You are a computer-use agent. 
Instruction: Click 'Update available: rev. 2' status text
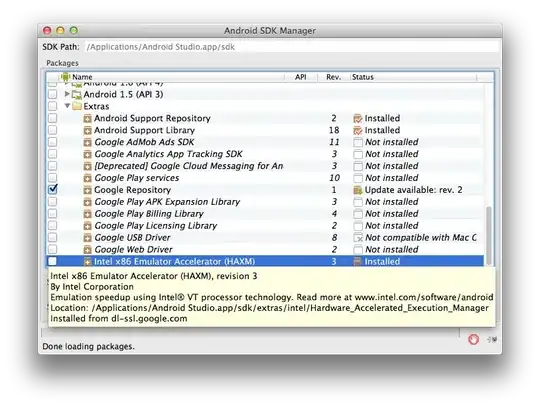coord(414,190)
